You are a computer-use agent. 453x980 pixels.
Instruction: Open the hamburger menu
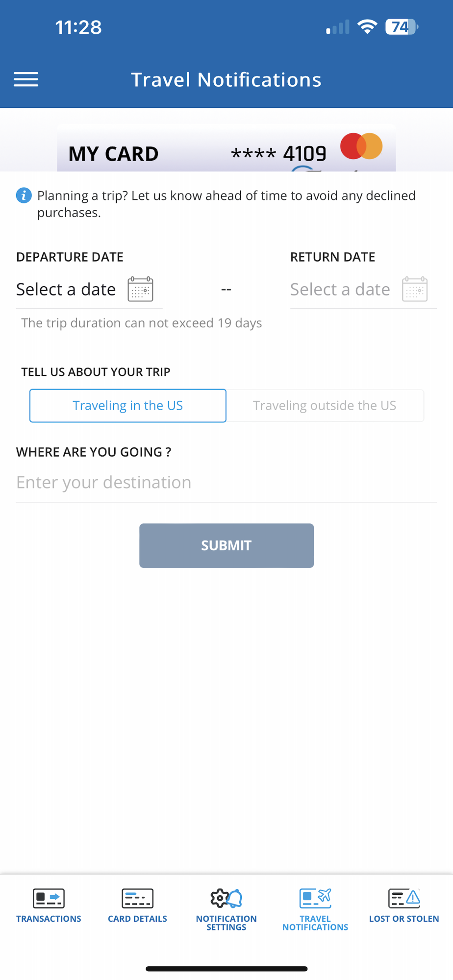pyautogui.click(x=26, y=79)
